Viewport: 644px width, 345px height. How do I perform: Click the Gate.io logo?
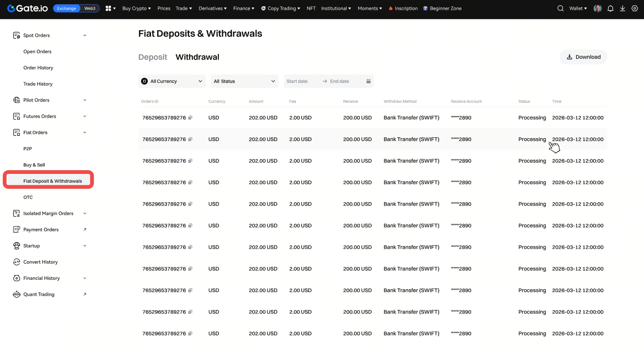click(x=27, y=8)
